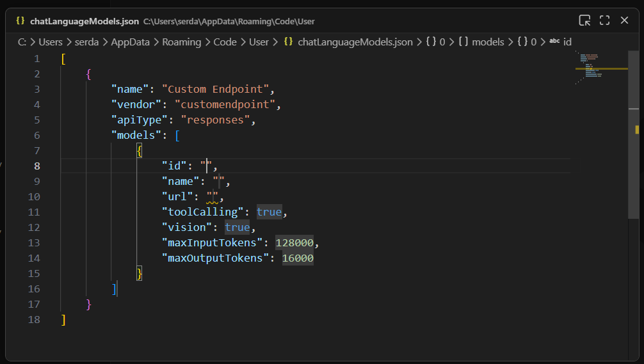Place cursor in the empty "id" value
Image resolution: width=644 pixels, height=364 pixels.
tap(206, 166)
